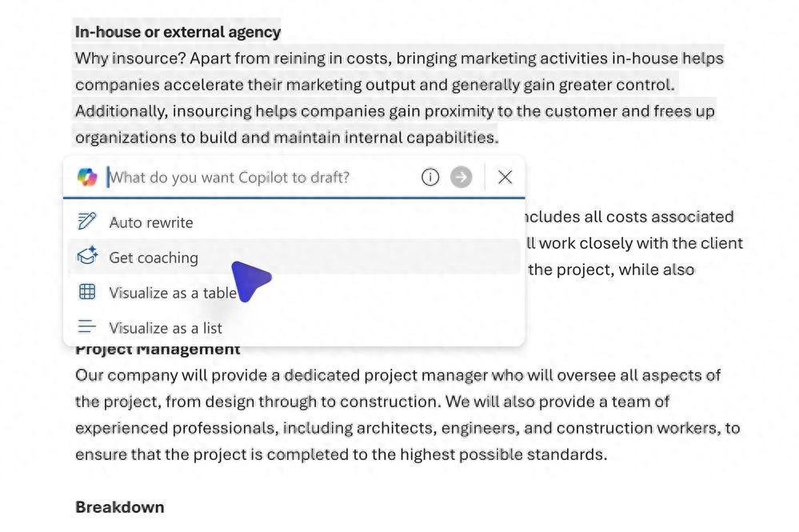Click the Get coaching graduation cap icon
Screen dimensions: 799x532
pos(87,257)
